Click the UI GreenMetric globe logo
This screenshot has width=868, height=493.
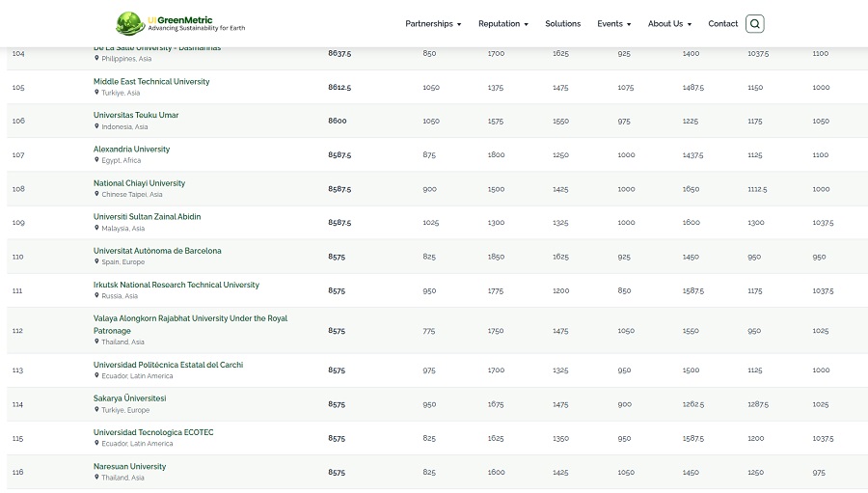pyautogui.click(x=130, y=23)
